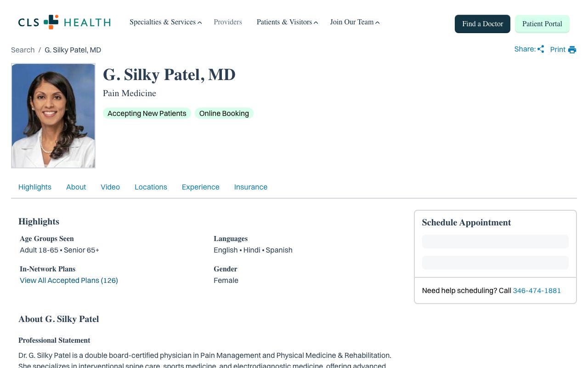View All Accepted Plans link

point(68,280)
